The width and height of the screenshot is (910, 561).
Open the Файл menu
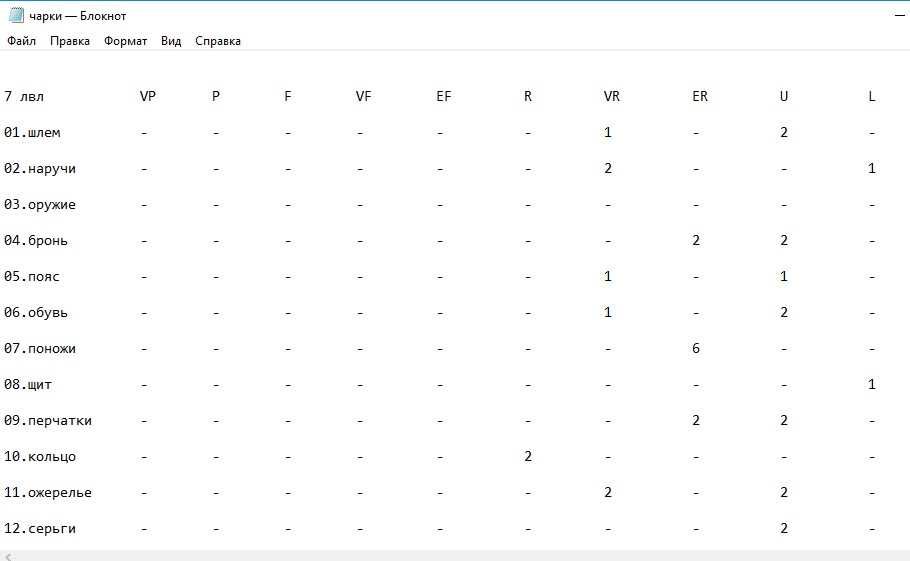pyautogui.click(x=21, y=41)
